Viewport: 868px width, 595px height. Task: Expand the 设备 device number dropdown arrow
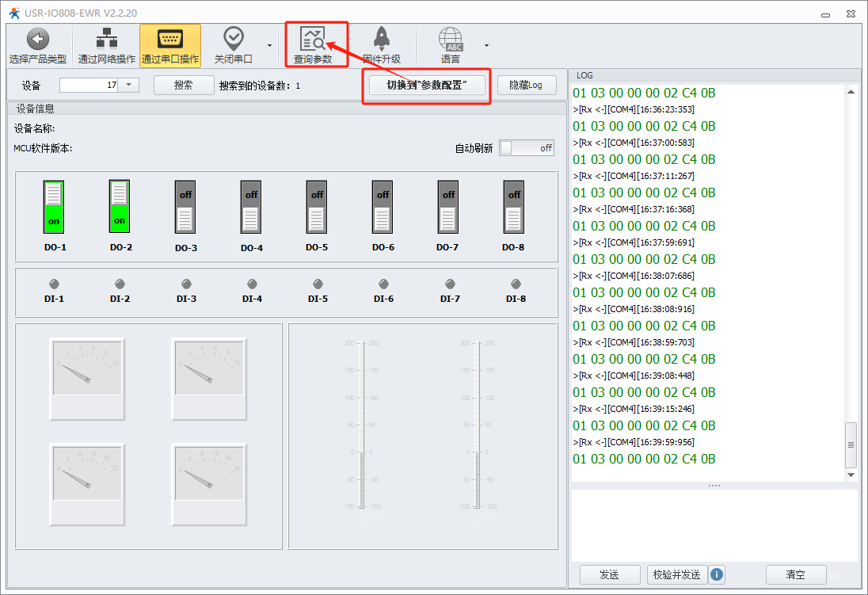[x=128, y=85]
